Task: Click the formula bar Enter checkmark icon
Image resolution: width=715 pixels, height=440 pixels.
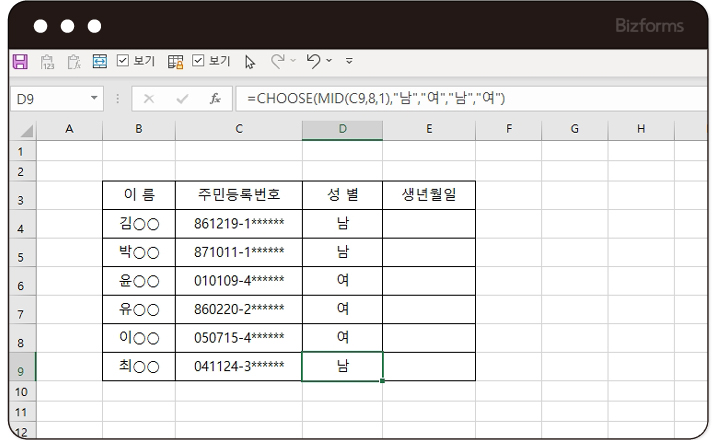Action: pos(182,98)
